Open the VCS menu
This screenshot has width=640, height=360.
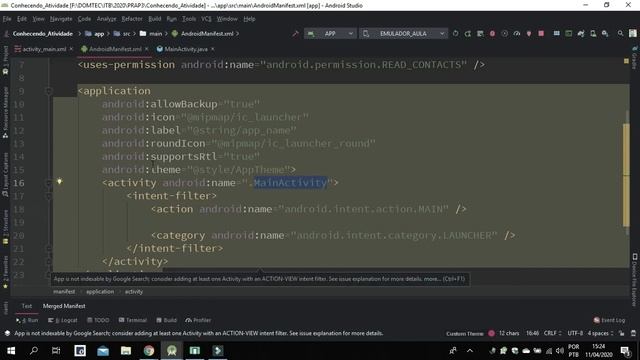point(206,19)
